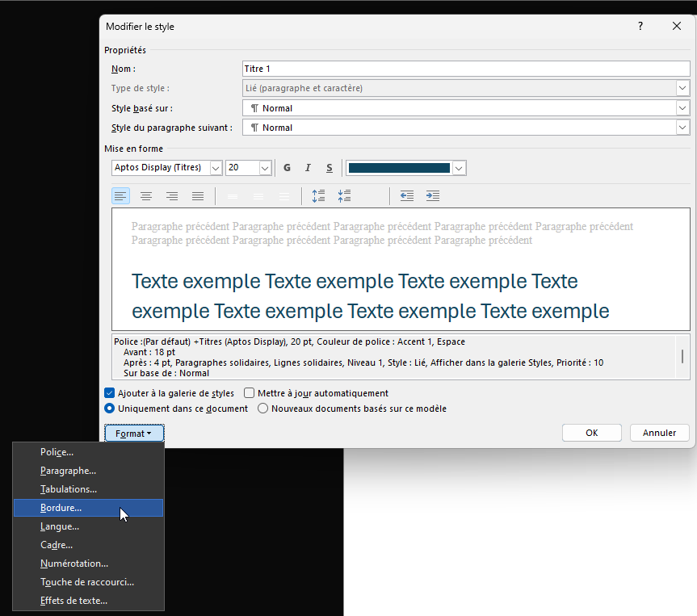Decrease paragraph spacing icon
Image resolution: width=697 pixels, height=616 pixels.
coord(345,196)
